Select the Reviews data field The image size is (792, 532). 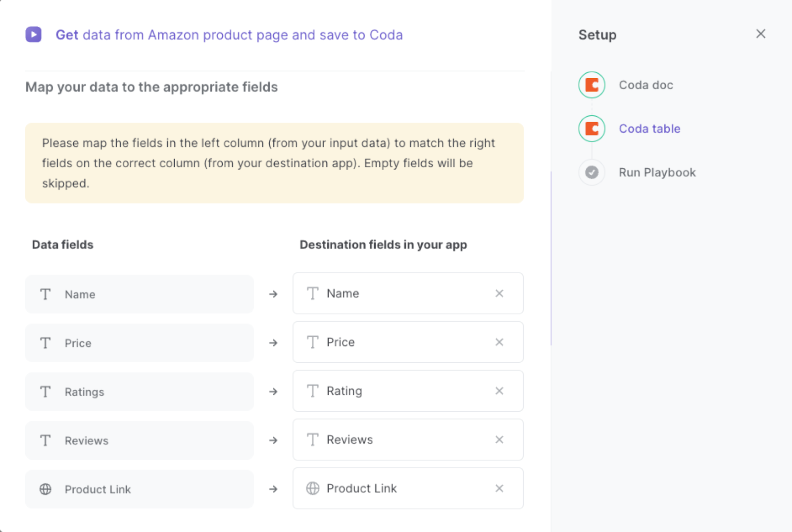pyautogui.click(x=140, y=440)
